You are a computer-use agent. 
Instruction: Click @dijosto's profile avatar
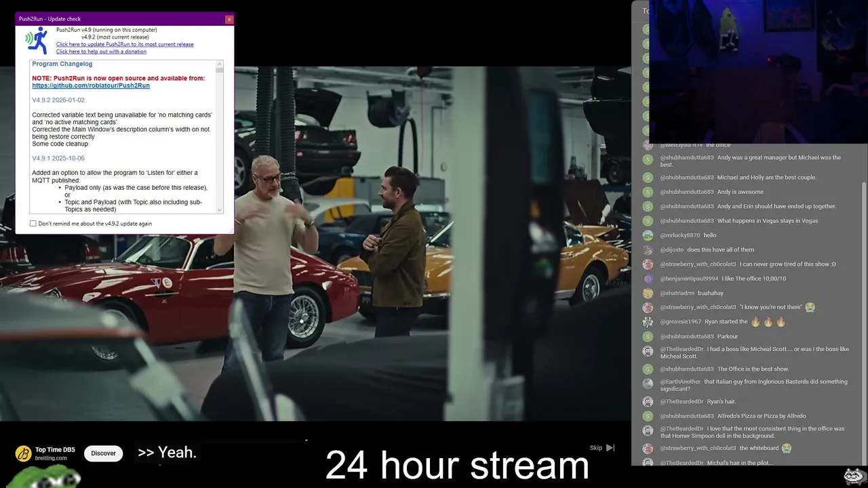tap(648, 250)
